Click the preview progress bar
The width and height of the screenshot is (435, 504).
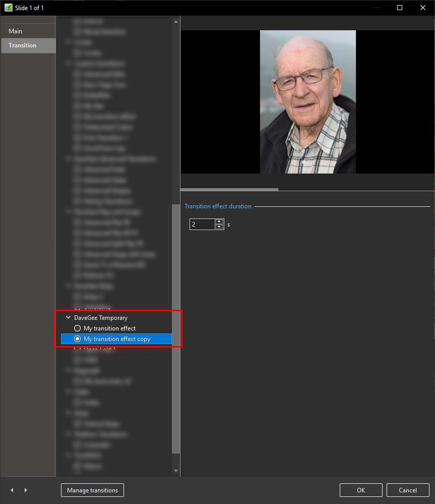click(229, 190)
